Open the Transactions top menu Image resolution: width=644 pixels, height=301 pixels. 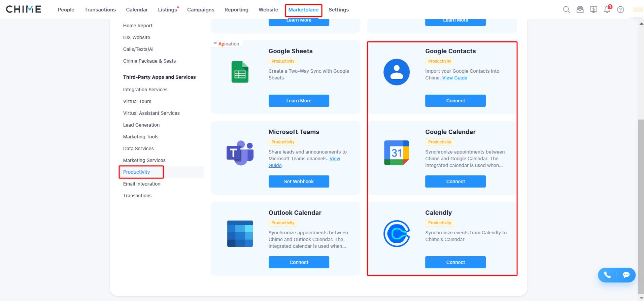click(100, 10)
